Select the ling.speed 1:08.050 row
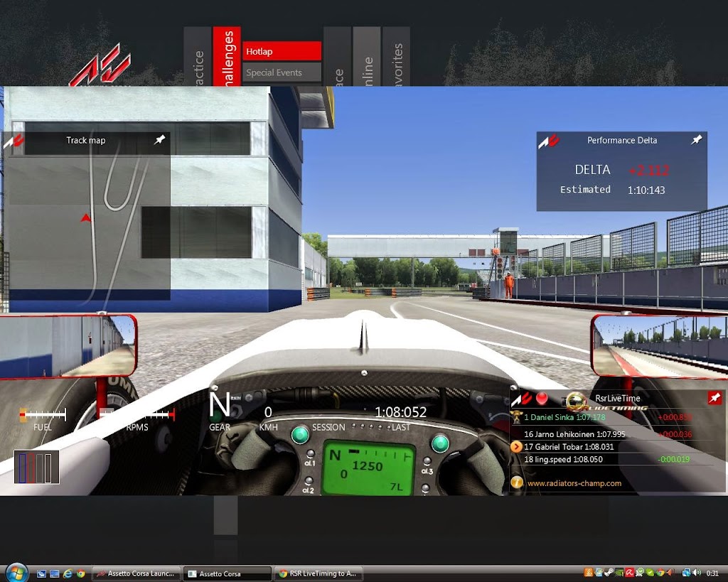728x582 pixels. (x=612, y=459)
